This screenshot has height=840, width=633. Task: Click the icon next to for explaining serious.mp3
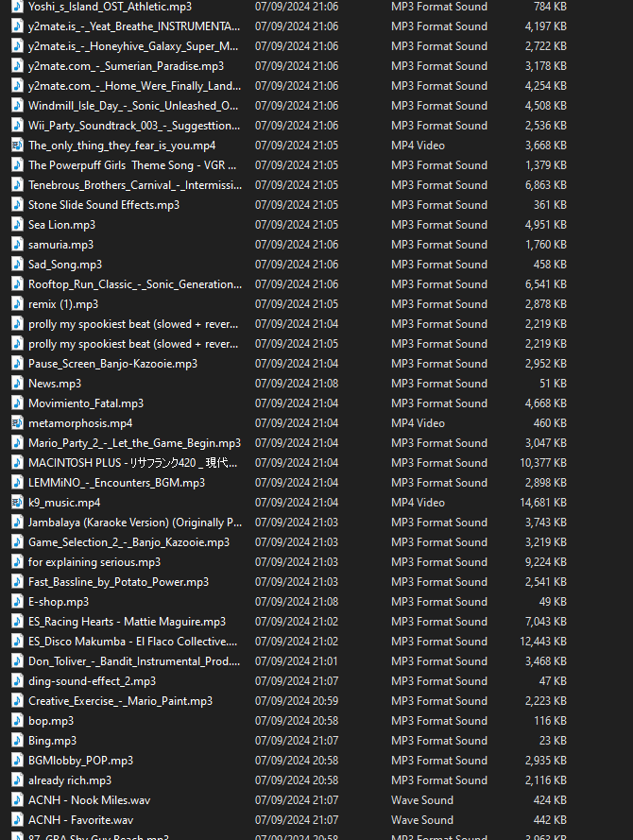tap(17, 561)
